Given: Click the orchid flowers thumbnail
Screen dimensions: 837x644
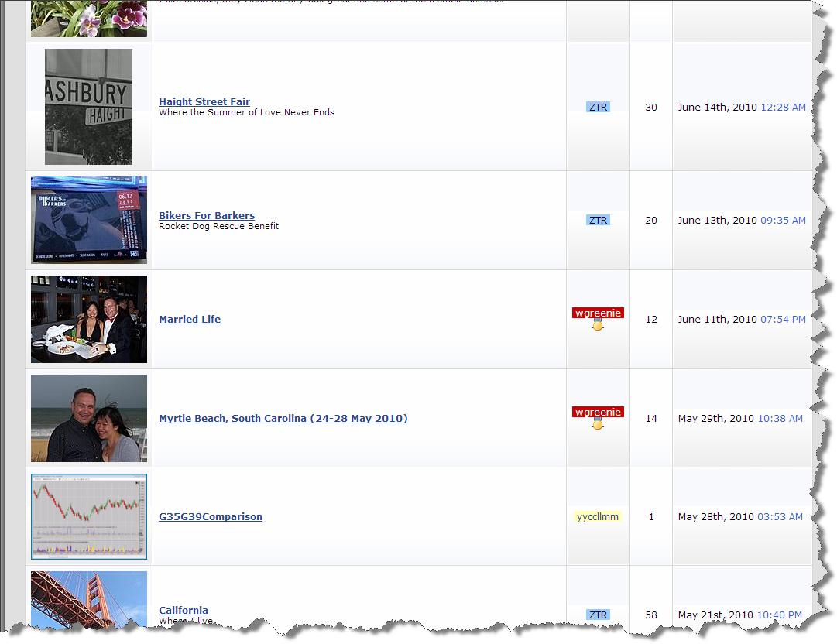Looking at the screenshot, I should pos(88,18).
